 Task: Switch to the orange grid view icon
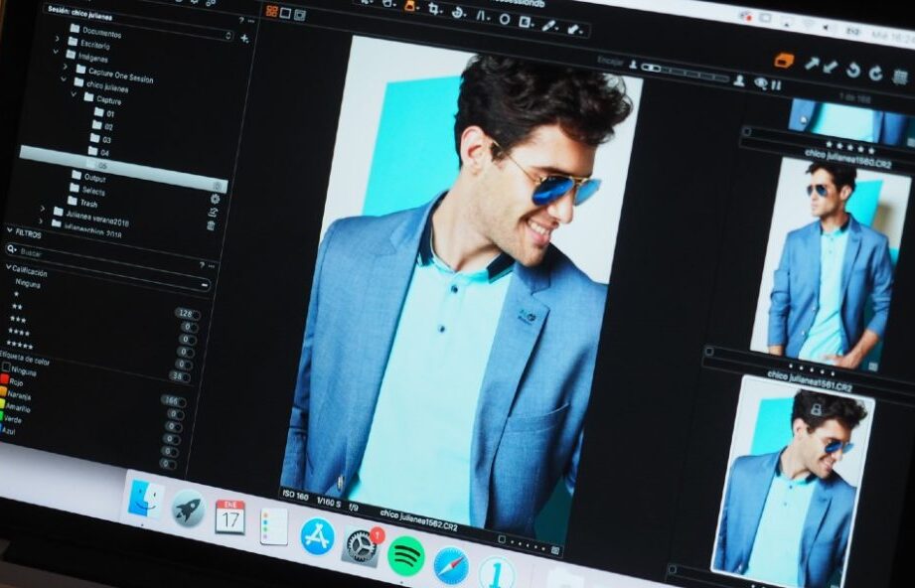(x=271, y=12)
